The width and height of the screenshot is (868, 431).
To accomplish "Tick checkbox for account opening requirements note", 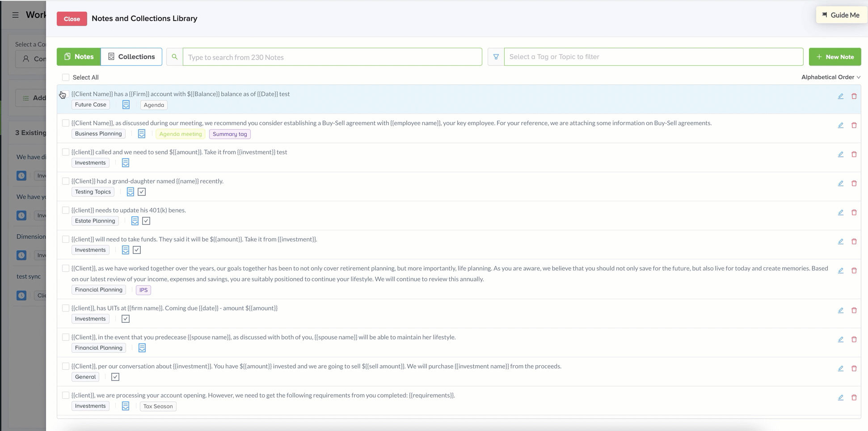I will click(x=66, y=395).
